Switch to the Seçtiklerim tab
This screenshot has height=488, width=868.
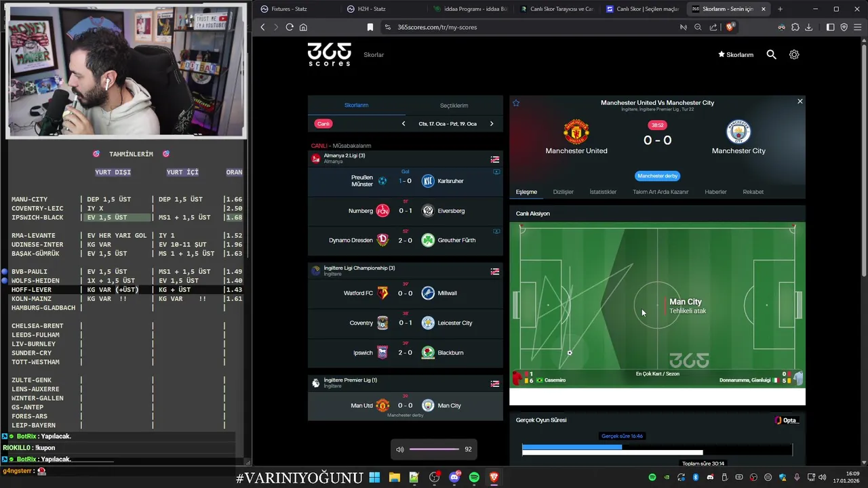coord(454,105)
